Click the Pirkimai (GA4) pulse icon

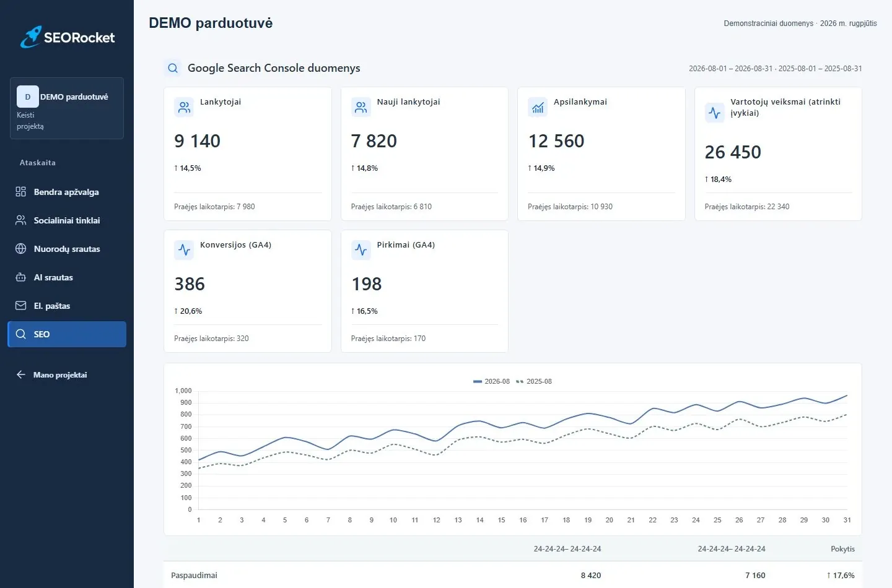tap(361, 250)
